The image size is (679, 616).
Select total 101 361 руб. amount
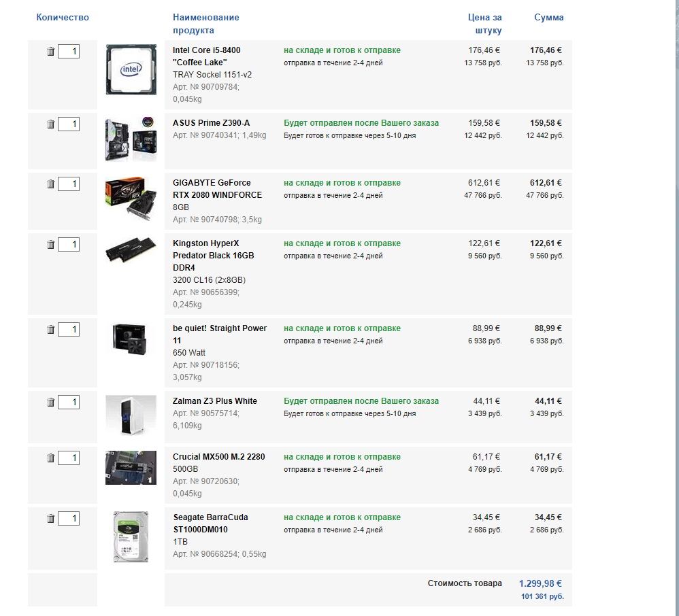pos(542,596)
